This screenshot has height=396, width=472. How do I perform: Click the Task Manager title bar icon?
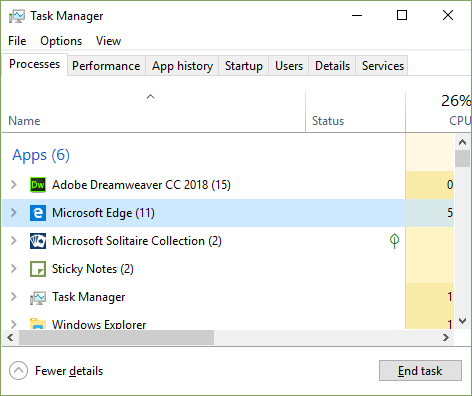click(x=17, y=16)
